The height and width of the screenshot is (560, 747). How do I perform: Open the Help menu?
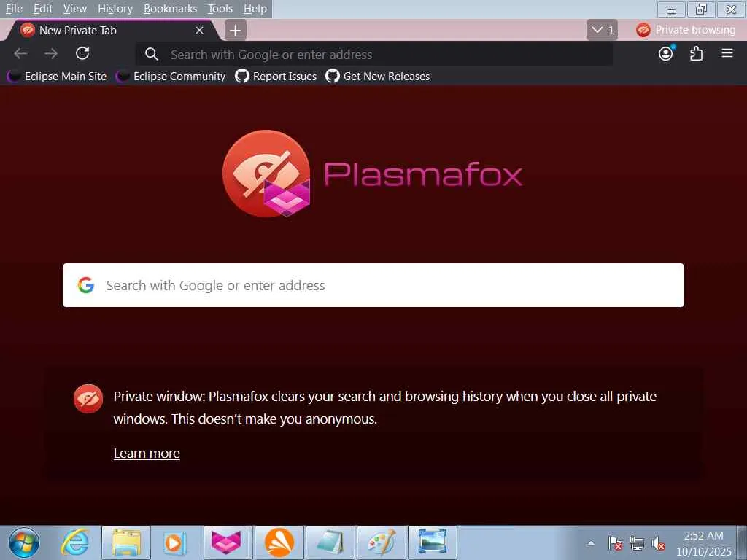(255, 9)
